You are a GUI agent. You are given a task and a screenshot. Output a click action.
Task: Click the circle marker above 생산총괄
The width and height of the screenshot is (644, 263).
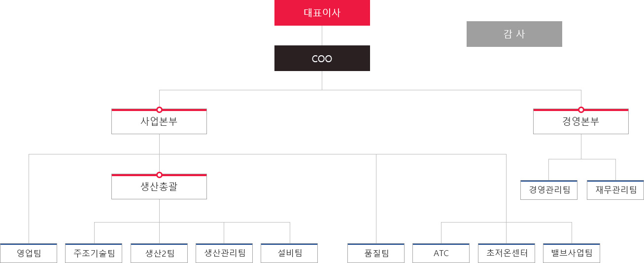159,175
